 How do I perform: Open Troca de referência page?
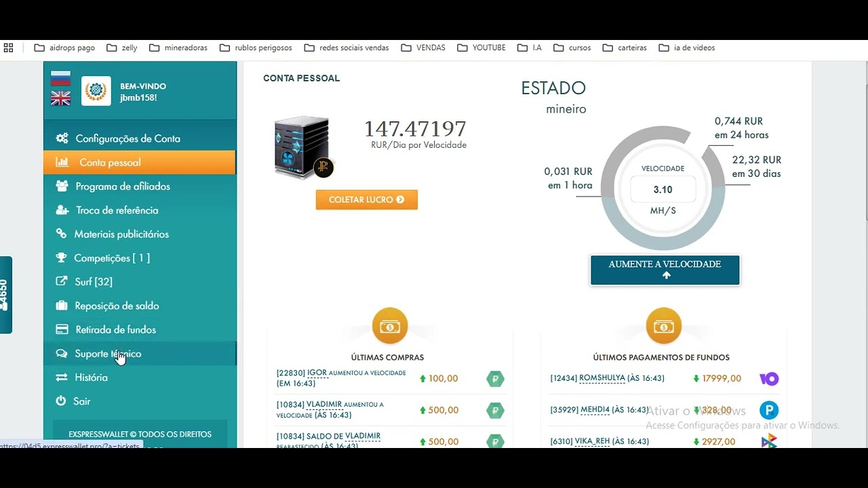[140, 210]
